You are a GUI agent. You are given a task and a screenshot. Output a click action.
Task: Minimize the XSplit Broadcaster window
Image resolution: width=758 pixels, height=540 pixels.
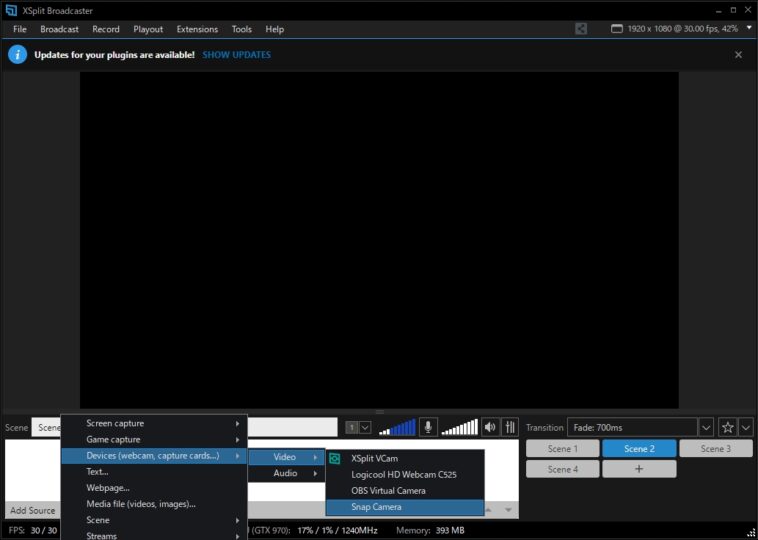tap(719, 10)
